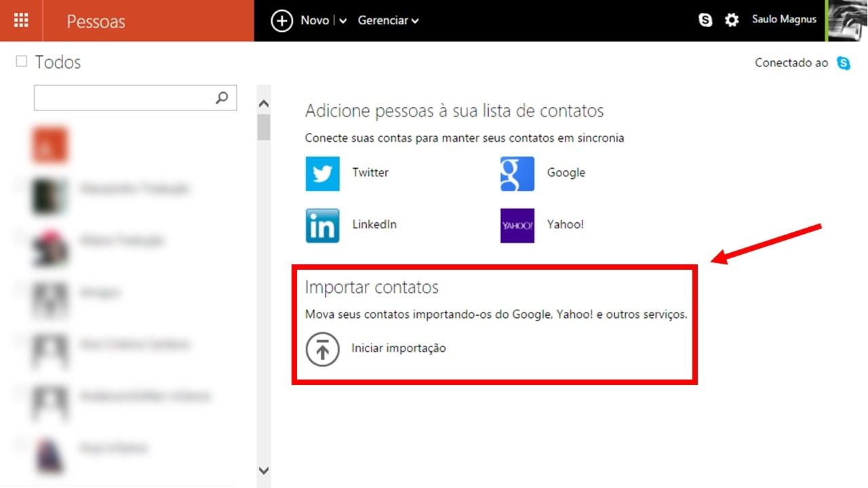Click the LinkedIn label
Screen dimensions: 868x488
point(374,224)
